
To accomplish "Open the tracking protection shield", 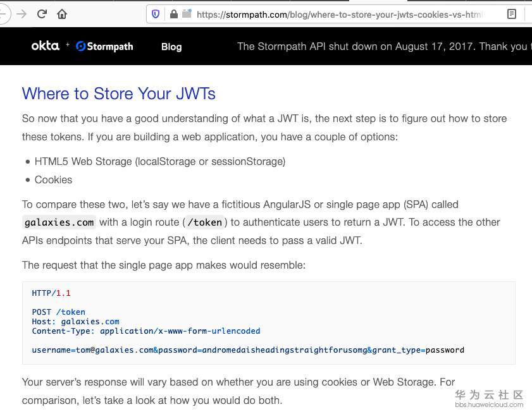I will point(156,14).
